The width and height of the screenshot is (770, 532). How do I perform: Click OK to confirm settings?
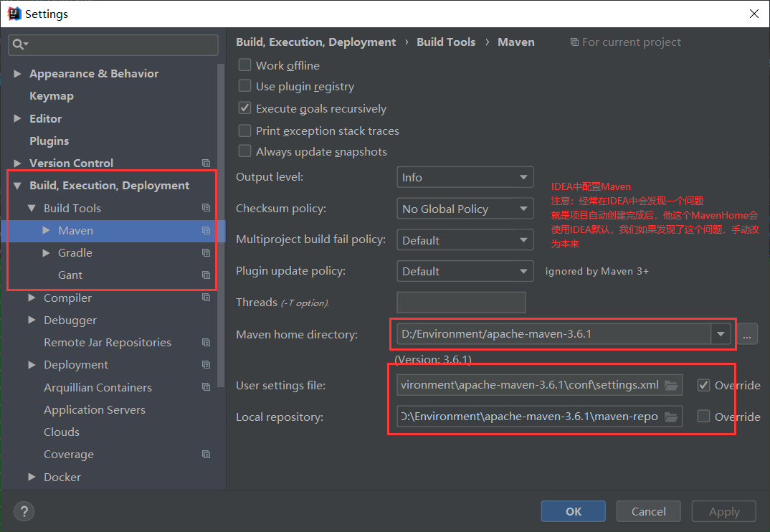coord(573,511)
